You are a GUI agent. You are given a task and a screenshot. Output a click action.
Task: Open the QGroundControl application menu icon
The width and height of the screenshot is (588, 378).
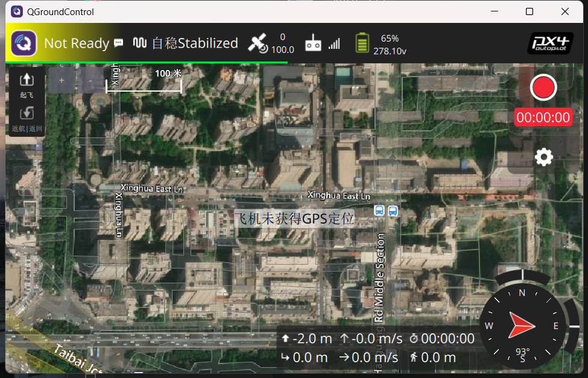tap(24, 43)
